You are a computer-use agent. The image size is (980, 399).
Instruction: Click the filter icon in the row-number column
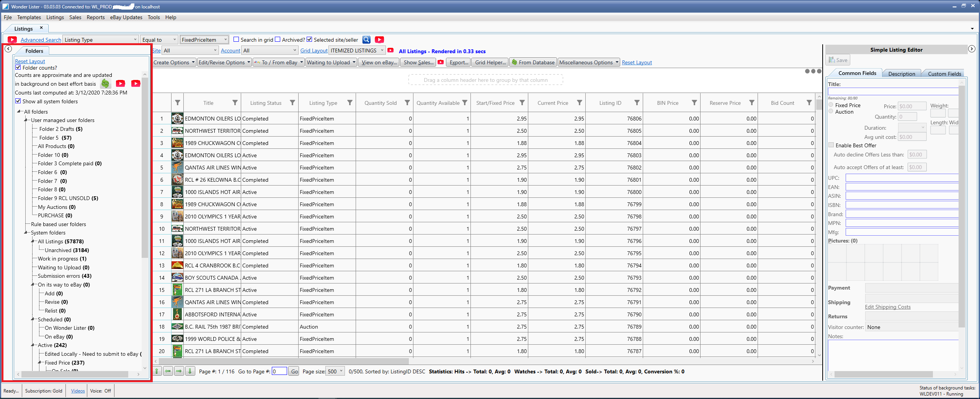[178, 103]
